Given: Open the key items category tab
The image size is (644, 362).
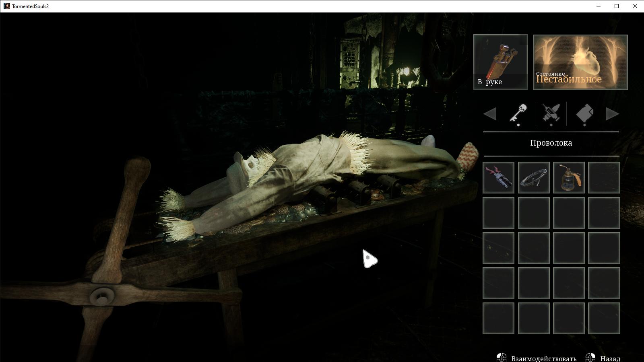Looking at the screenshot, I should point(518,114).
